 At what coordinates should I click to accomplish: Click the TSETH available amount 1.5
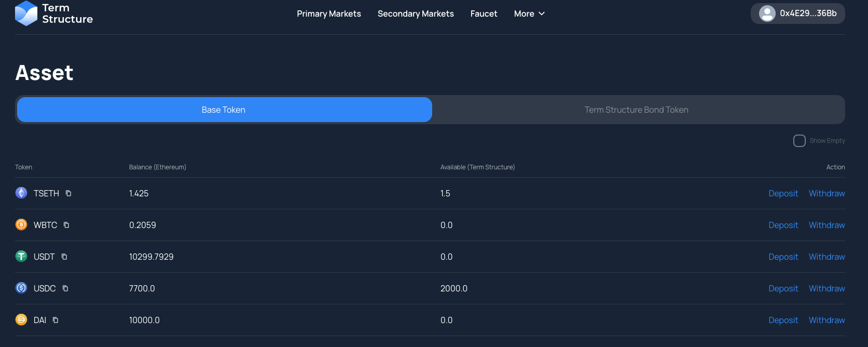(x=445, y=193)
